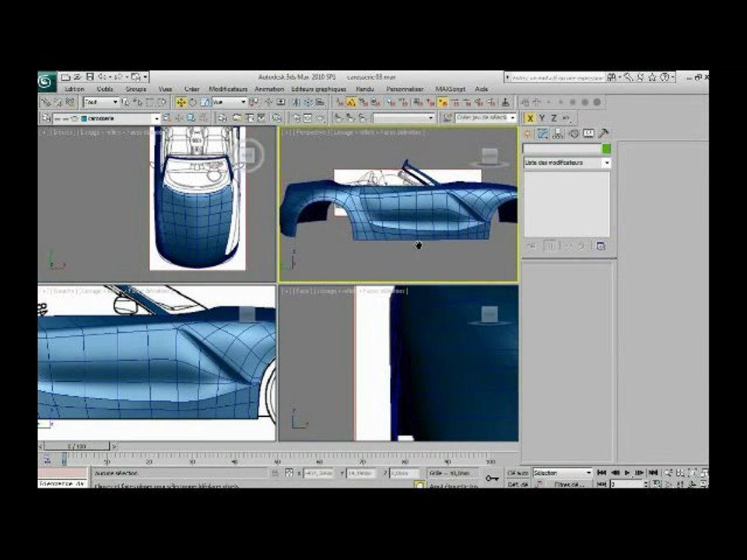
Task: Toggle the XY plane constraint
Action: click(566, 118)
